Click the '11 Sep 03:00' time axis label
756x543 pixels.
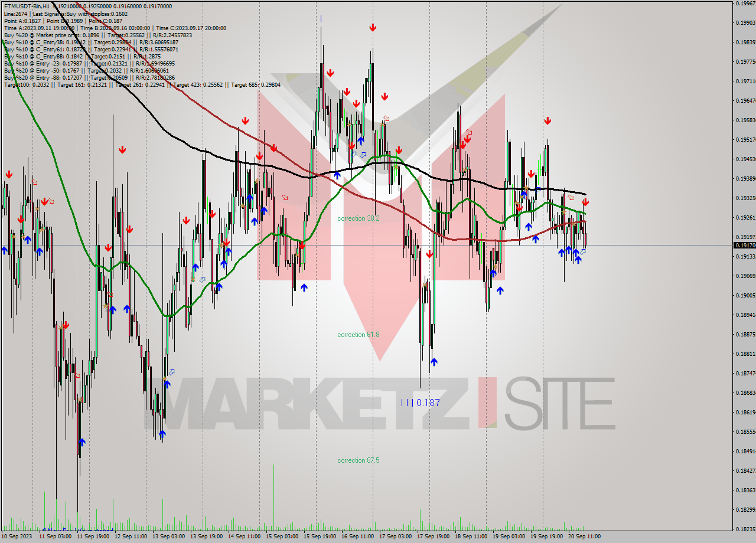coord(55,537)
